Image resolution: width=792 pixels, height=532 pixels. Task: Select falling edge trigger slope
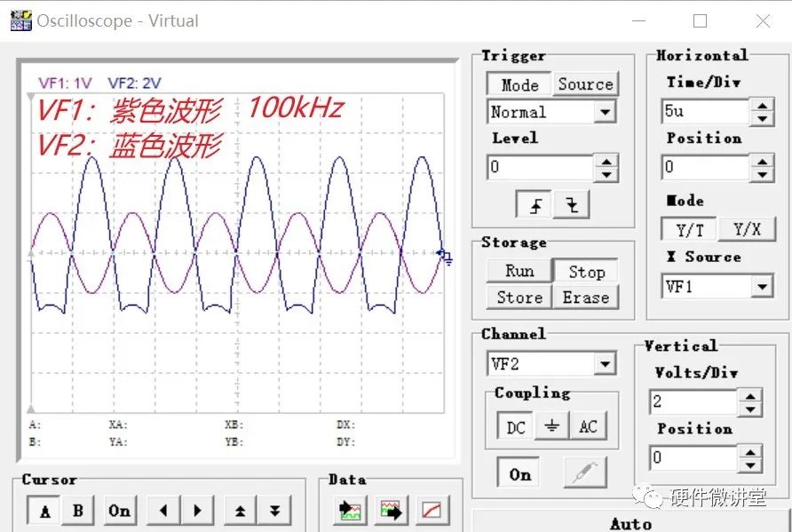click(572, 205)
